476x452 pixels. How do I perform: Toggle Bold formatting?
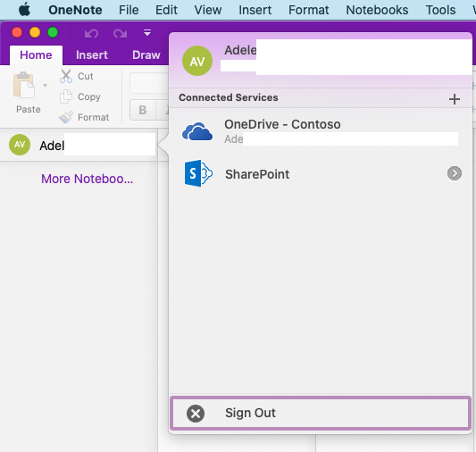(x=143, y=110)
